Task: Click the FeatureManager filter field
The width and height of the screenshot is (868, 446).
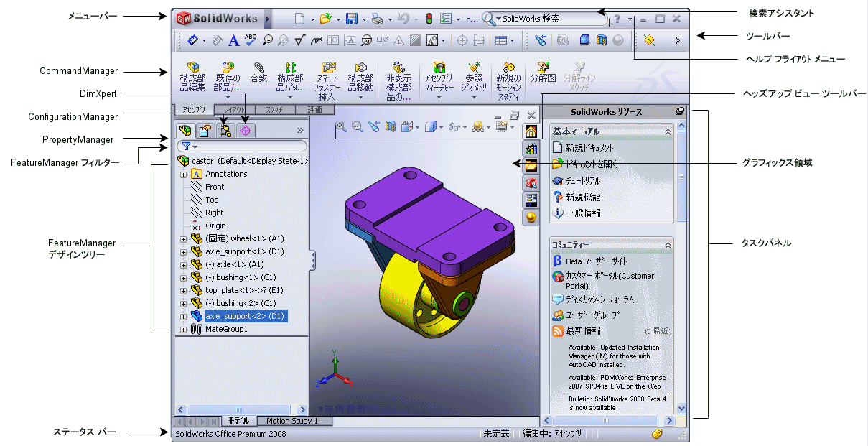Action: [241, 146]
